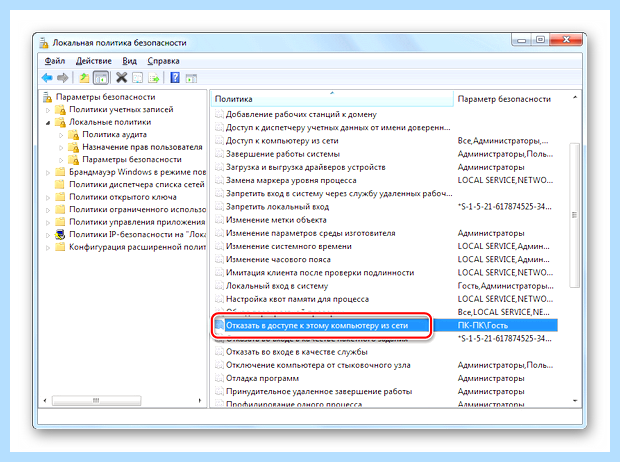Image resolution: width=620 pixels, height=462 pixels.
Task: Open Help via the question mark icon
Action: click(x=175, y=78)
